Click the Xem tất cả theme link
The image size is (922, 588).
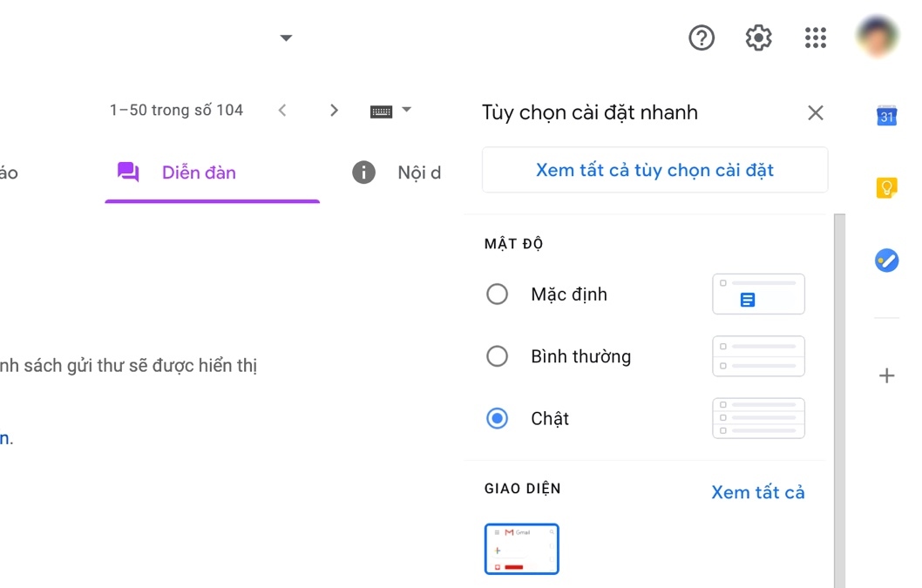click(757, 492)
